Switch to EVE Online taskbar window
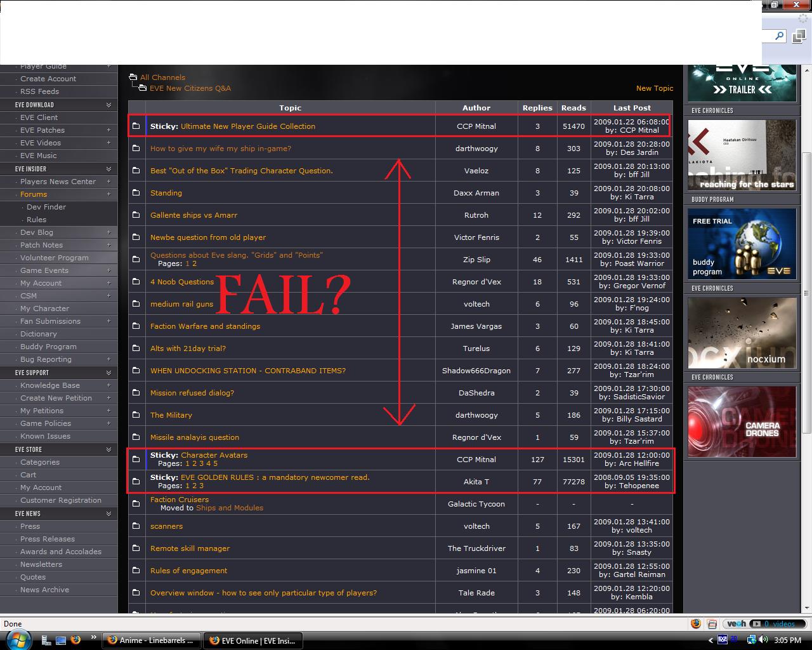This screenshot has width=812, height=650. (252, 640)
